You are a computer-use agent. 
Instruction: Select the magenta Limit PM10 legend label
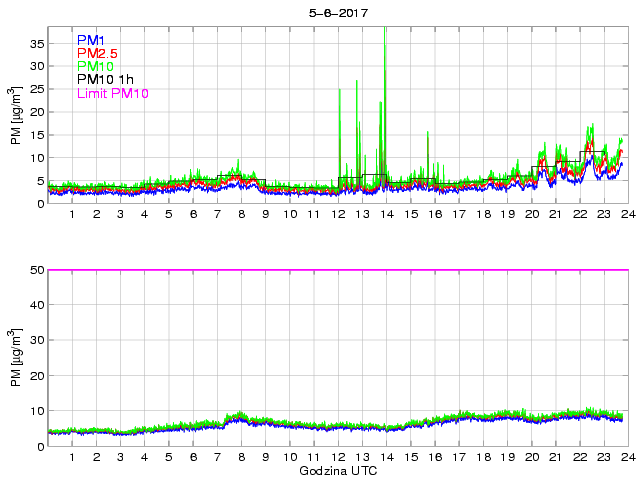pyautogui.click(x=112, y=94)
